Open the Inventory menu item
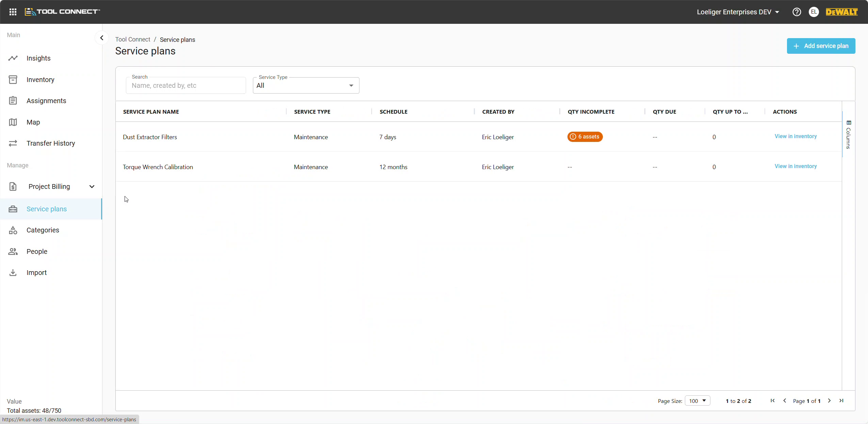The width and height of the screenshot is (868, 424). (51, 80)
